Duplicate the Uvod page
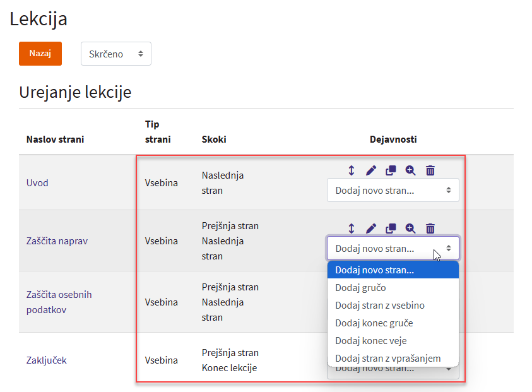Image resolution: width=532 pixels, height=392 pixels. pyautogui.click(x=391, y=170)
